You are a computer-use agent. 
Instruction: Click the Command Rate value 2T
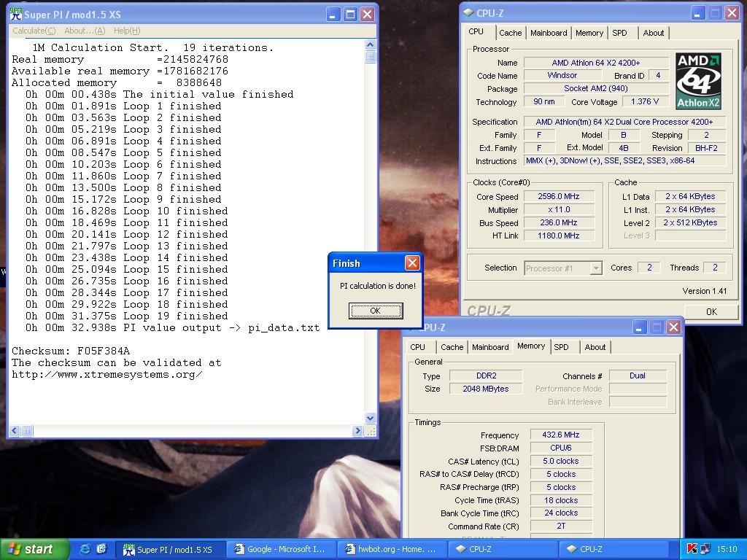[x=561, y=526]
